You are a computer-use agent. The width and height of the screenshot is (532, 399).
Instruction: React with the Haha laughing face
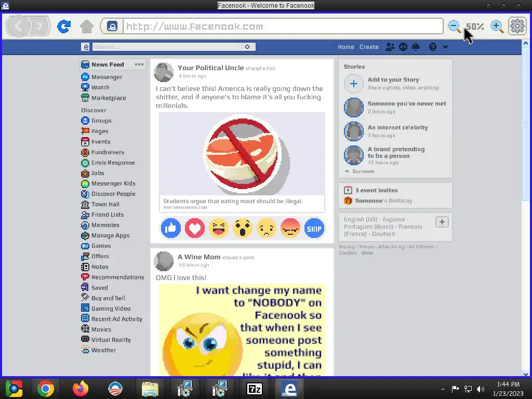click(219, 229)
